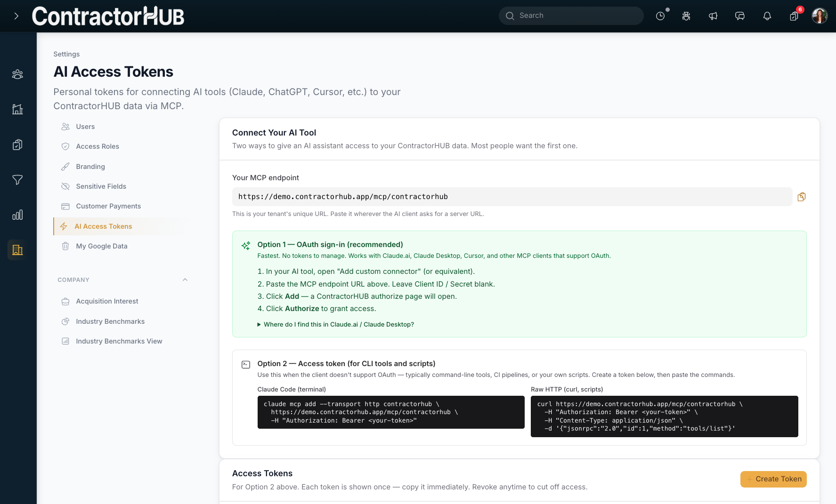Click the Raw HTTP curl command block
Viewport: 836px width, 504px height.
tap(664, 416)
